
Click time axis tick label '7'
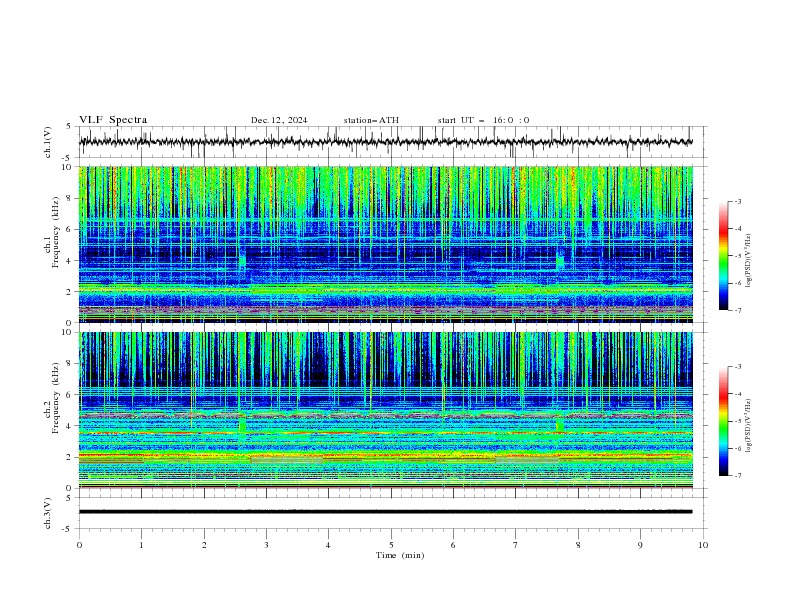[x=516, y=545]
